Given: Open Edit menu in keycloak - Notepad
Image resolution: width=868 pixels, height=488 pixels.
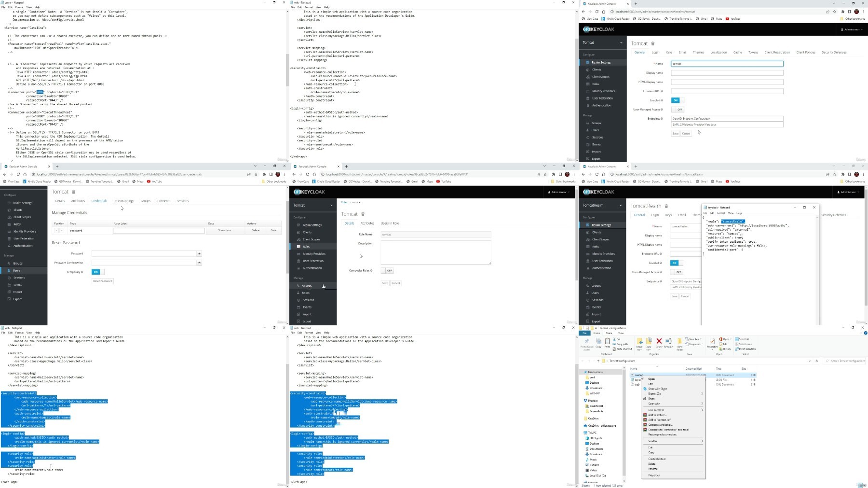Looking at the screenshot, I should (x=712, y=213).
